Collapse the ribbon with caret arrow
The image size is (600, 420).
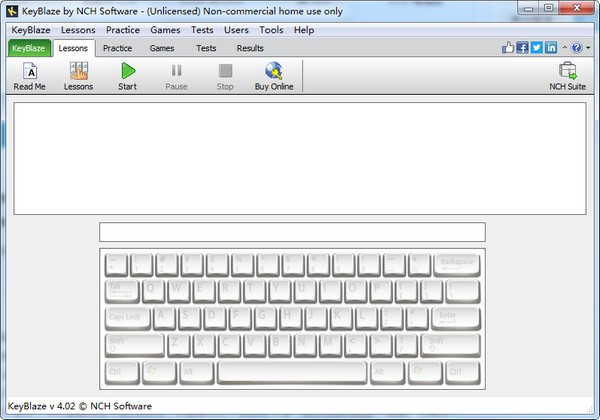(x=564, y=48)
